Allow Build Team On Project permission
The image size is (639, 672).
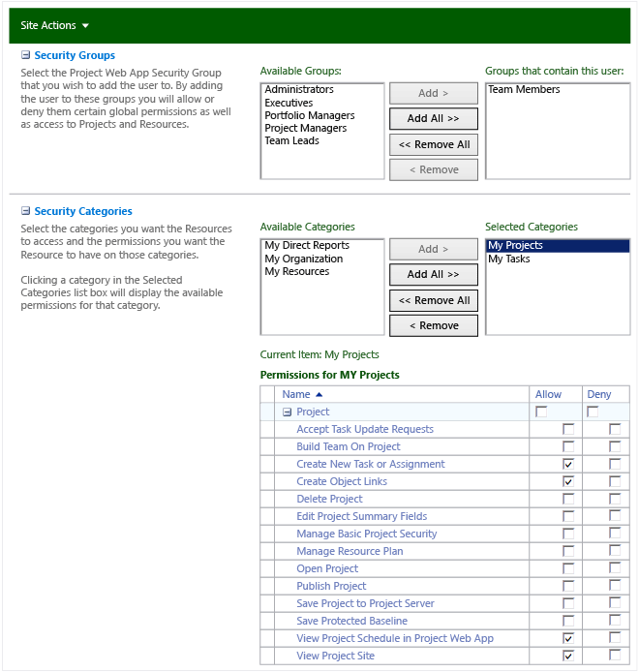[568, 446]
